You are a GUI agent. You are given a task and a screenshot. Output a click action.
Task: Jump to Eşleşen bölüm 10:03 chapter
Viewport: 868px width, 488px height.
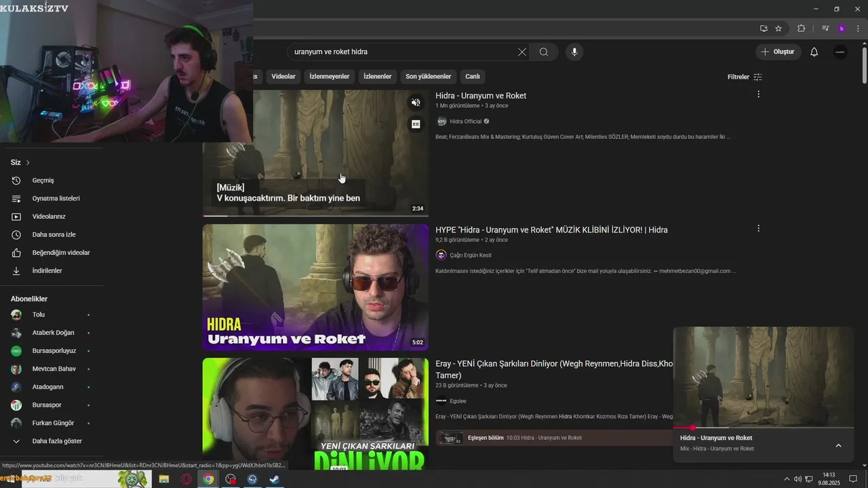[553, 438]
